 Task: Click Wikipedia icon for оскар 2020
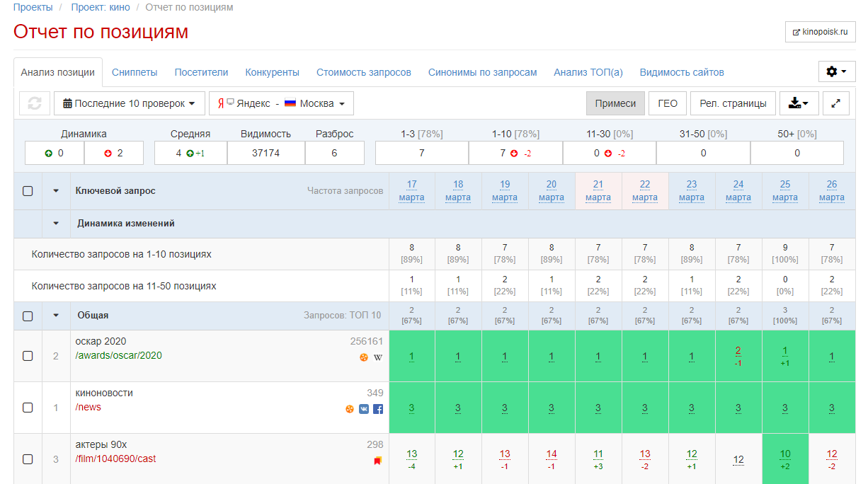[378, 357]
